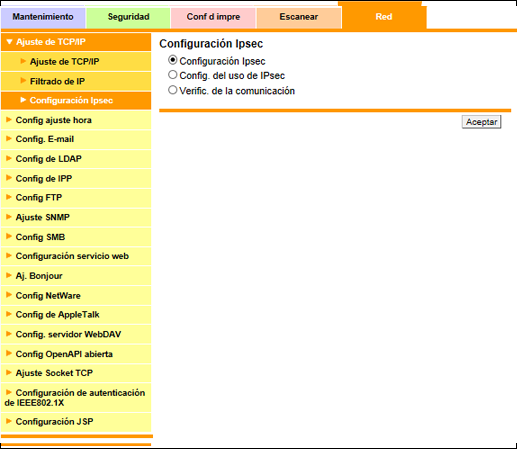Click the arrow icon beside Config OpenAPI abierta
517x449 pixels.
click(x=9, y=353)
